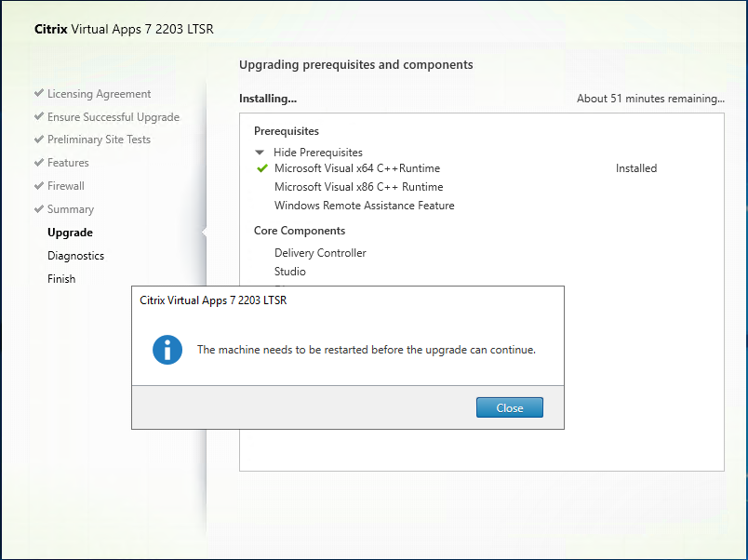
Task: Click the Installing... status label
Action: tap(268, 99)
